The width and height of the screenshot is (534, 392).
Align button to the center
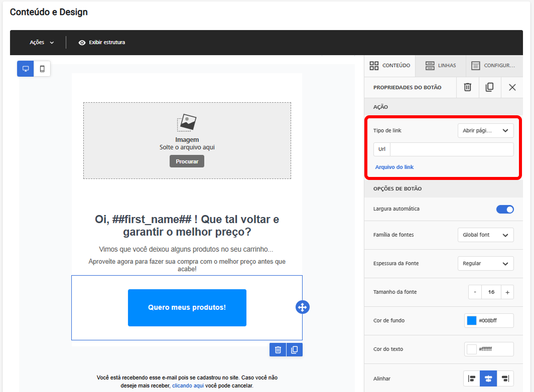click(488, 378)
